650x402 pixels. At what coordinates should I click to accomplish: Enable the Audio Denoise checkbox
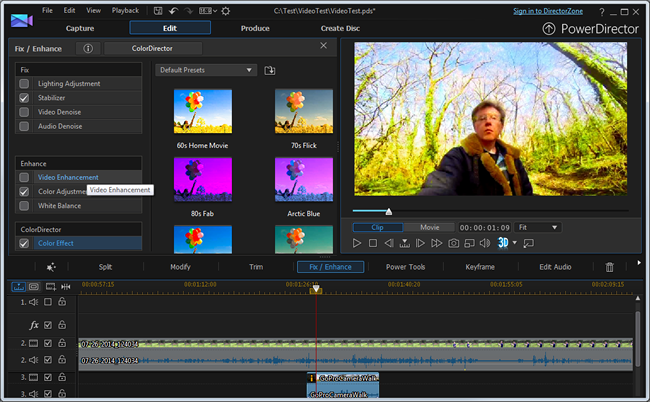24,126
